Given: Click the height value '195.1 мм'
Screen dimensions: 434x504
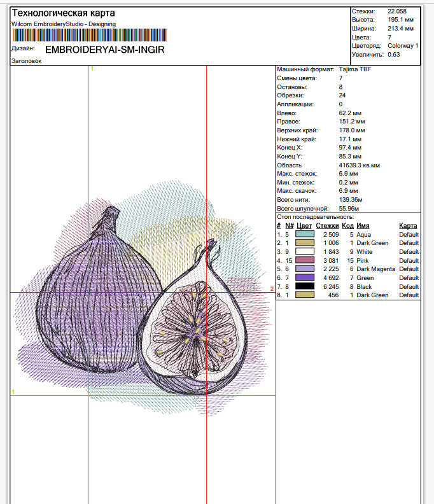Looking at the screenshot, I should tap(400, 20).
